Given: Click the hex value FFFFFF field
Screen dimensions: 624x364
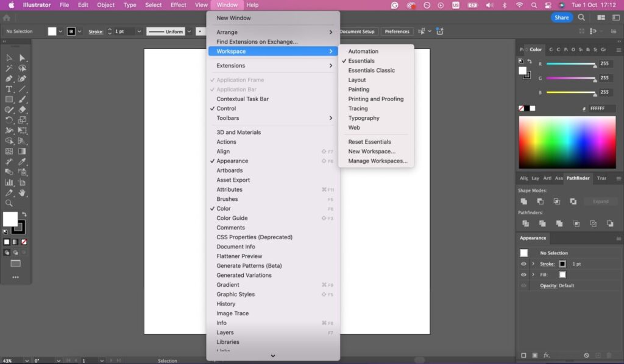Looking at the screenshot, I should pos(603,108).
